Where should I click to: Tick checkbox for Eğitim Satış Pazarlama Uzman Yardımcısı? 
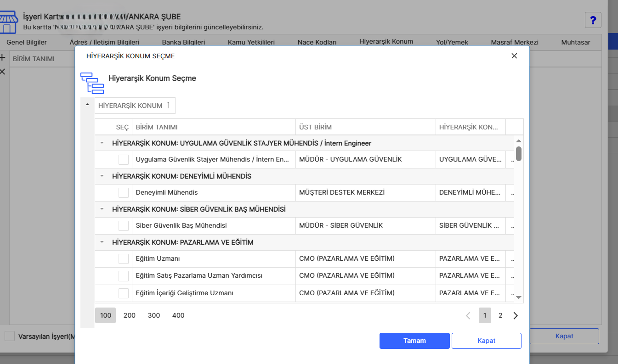click(124, 276)
